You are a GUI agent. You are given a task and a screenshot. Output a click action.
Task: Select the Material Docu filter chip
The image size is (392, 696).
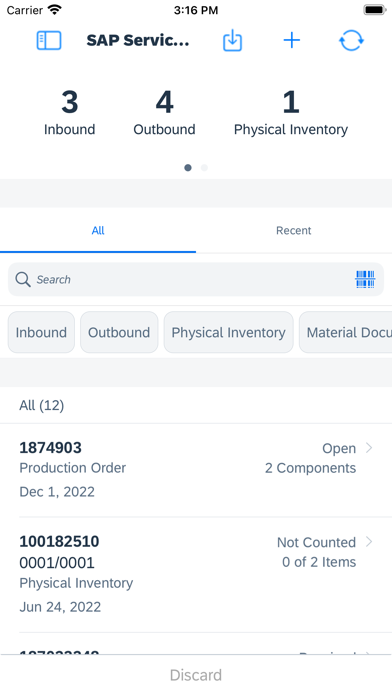point(345,332)
